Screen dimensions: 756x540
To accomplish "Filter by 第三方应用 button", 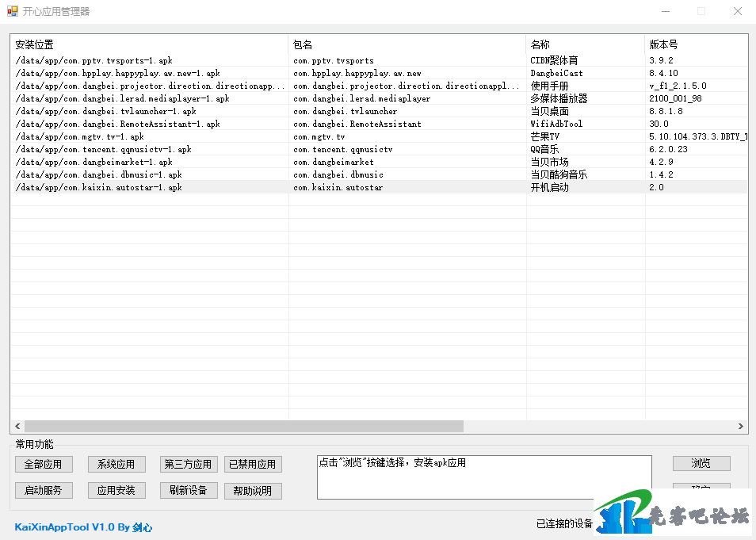I will [188, 464].
